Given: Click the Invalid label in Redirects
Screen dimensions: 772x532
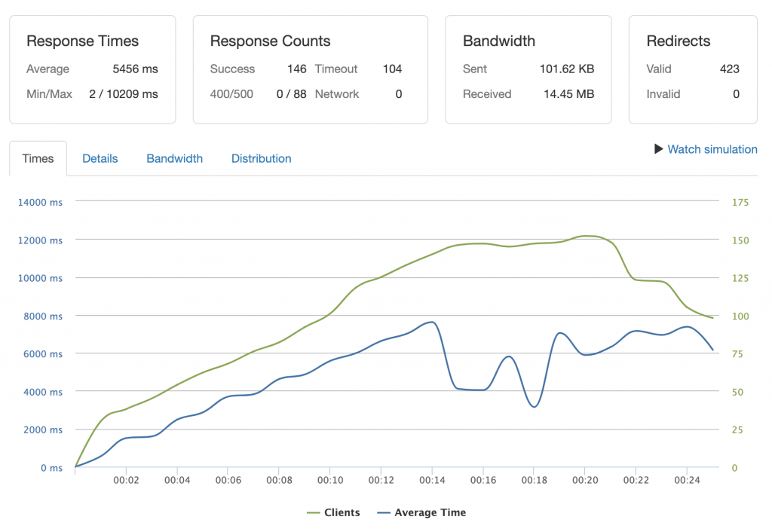Looking at the screenshot, I should click(x=663, y=94).
